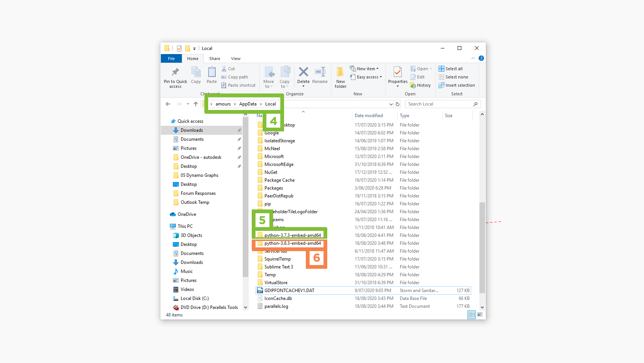644x363 pixels.
Task: Click the Copy icon in the ribbon
Action: click(x=196, y=72)
